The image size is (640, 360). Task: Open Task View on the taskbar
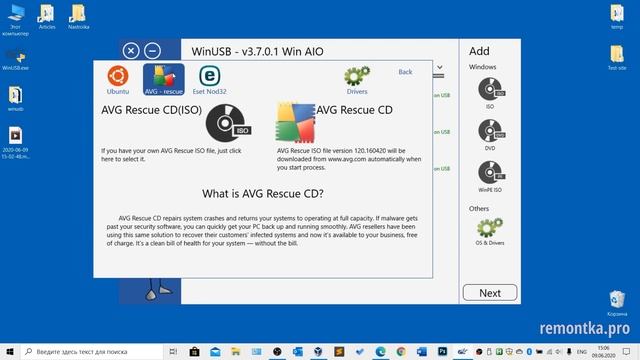point(173,351)
